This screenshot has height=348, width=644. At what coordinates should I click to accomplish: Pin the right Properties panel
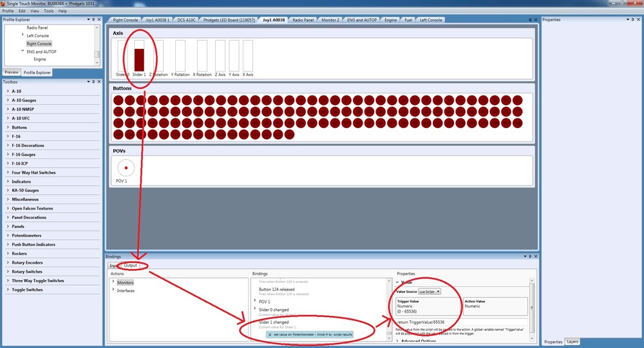tap(633, 19)
